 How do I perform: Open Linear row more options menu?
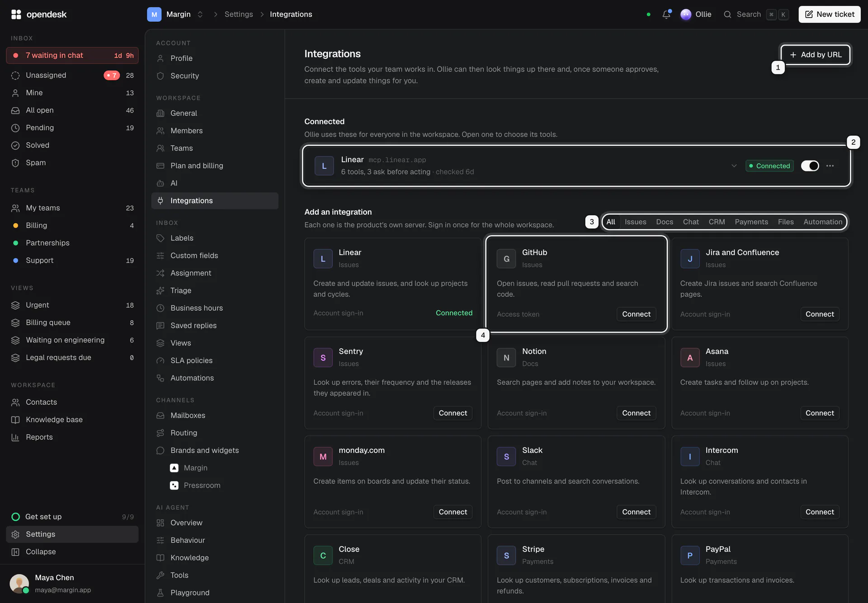[x=830, y=166]
